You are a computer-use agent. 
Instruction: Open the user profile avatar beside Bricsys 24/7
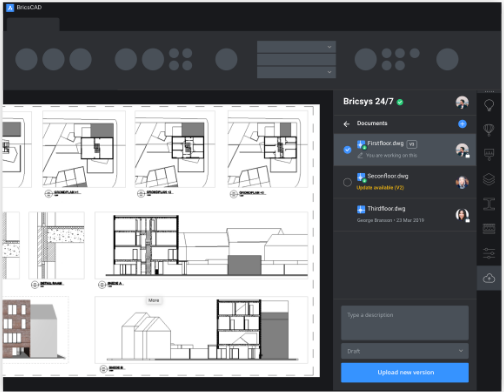[x=462, y=102]
